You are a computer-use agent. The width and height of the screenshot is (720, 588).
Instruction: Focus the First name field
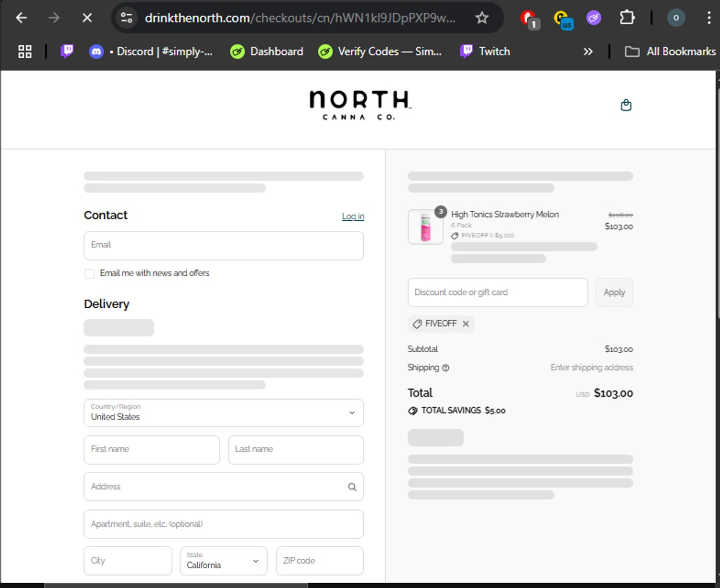click(152, 450)
